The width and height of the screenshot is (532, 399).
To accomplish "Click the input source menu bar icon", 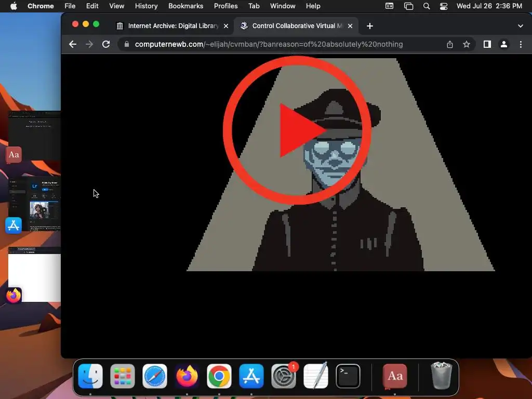I will click(x=390, y=6).
